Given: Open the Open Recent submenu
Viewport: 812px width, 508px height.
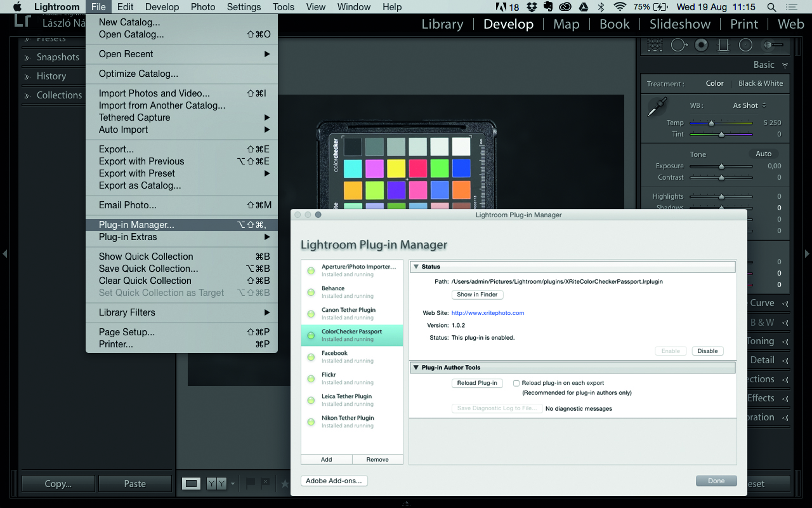Looking at the screenshot, I should [x=181, y=54].
